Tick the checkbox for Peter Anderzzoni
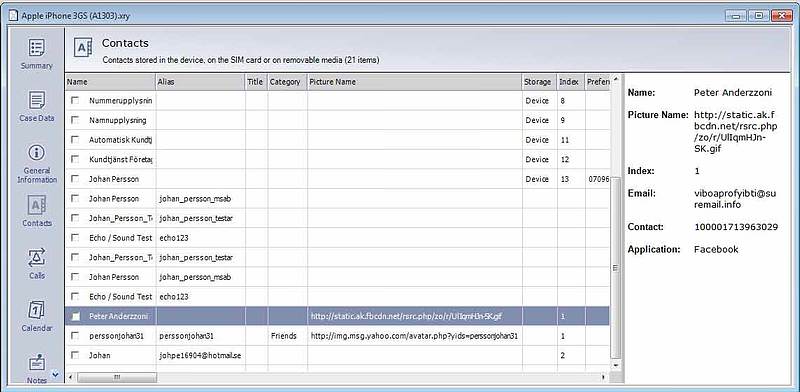Viewport: 800px width, 392px height. tap(75, 316)
